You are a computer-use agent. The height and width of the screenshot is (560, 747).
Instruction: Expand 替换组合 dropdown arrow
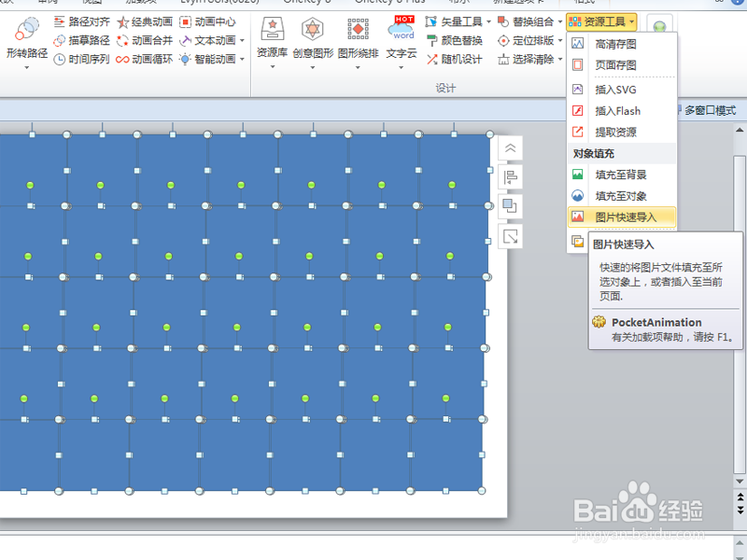click(x=559, y=21)
